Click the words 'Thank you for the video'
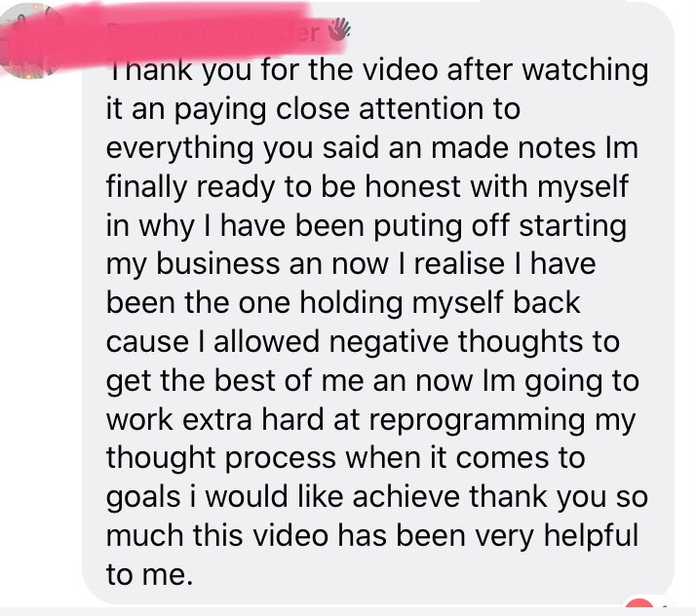The height and width of the screenshot is (616, 696). [273, 70]
